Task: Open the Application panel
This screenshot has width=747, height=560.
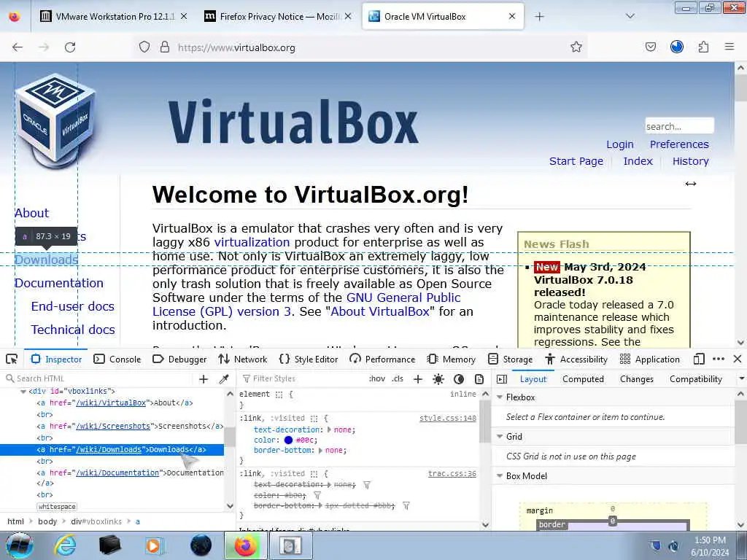Action: [650, 359]
